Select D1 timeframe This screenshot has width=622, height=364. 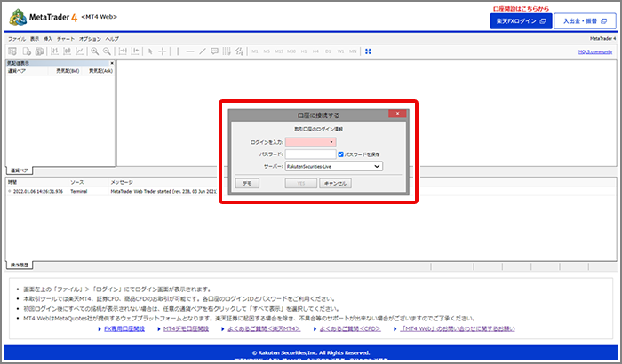328,51
